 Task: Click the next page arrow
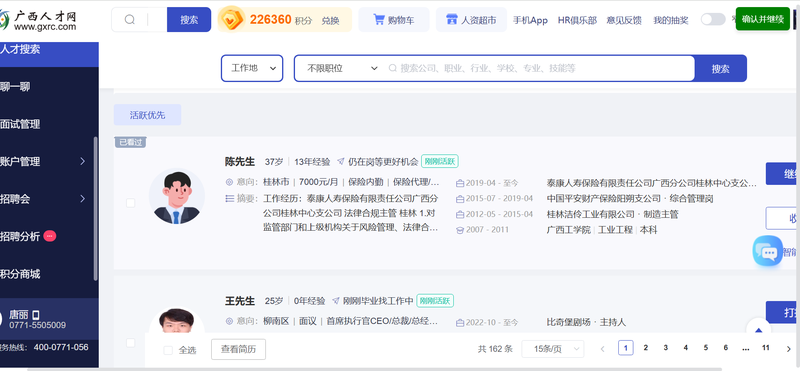[x=788, y=349]
